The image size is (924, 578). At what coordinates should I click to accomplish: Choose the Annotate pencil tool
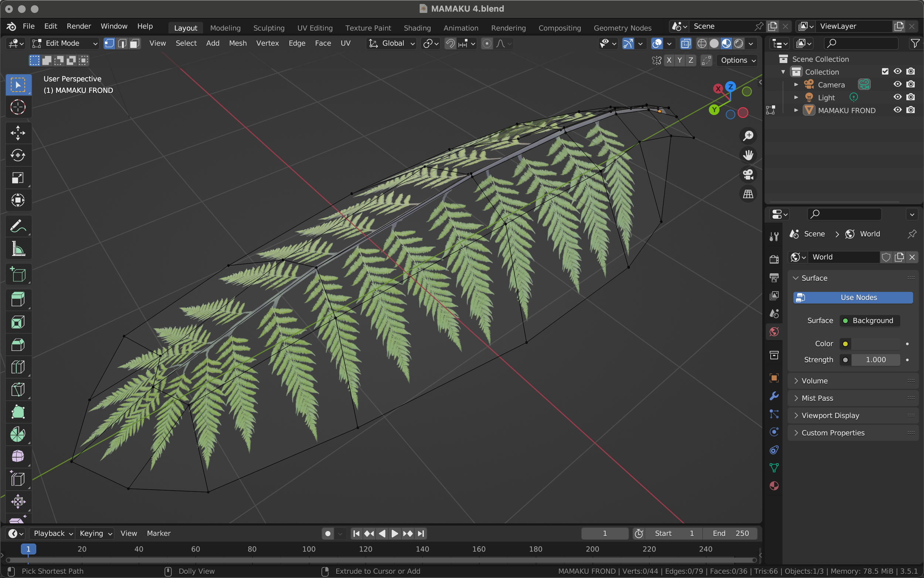point(18,226)
